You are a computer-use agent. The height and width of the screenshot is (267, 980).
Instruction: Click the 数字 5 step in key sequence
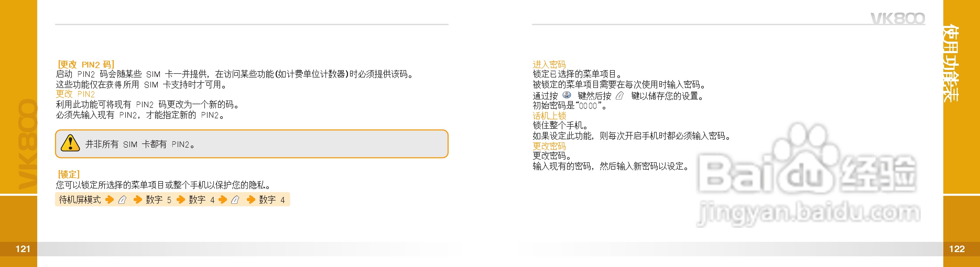(158, 200)
